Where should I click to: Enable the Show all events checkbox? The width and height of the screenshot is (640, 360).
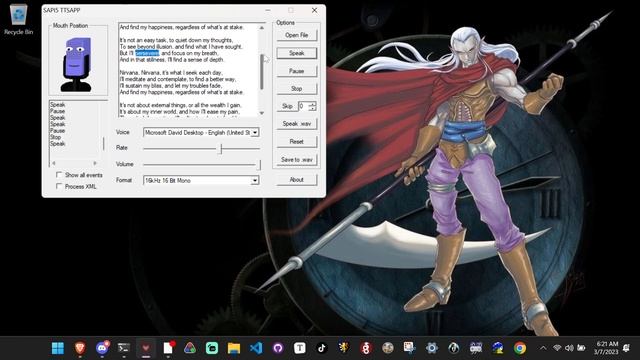click(59, 175)
